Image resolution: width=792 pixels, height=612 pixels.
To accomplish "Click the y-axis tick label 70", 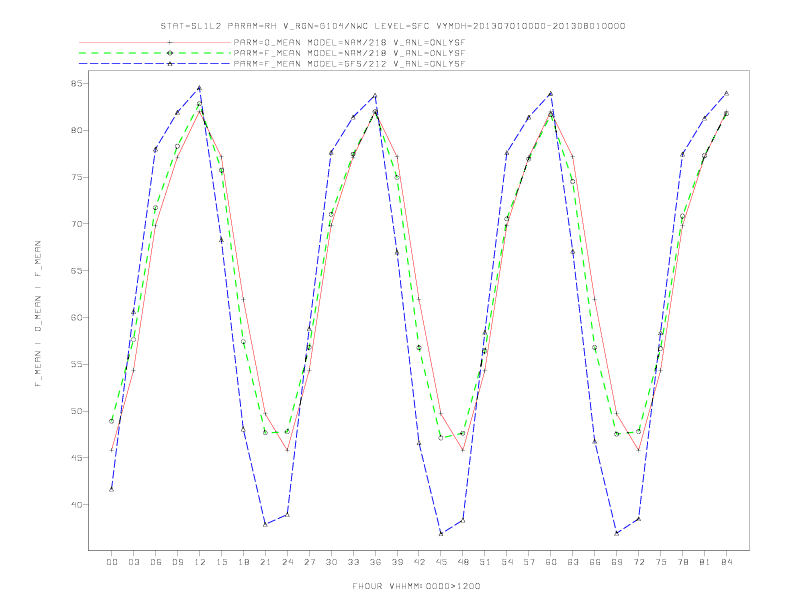I will click(77, 224).
